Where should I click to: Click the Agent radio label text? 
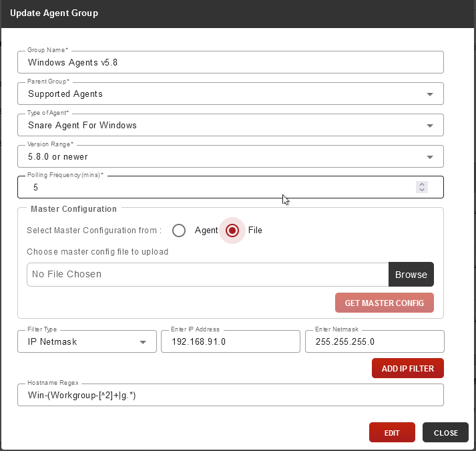[206, 231]
